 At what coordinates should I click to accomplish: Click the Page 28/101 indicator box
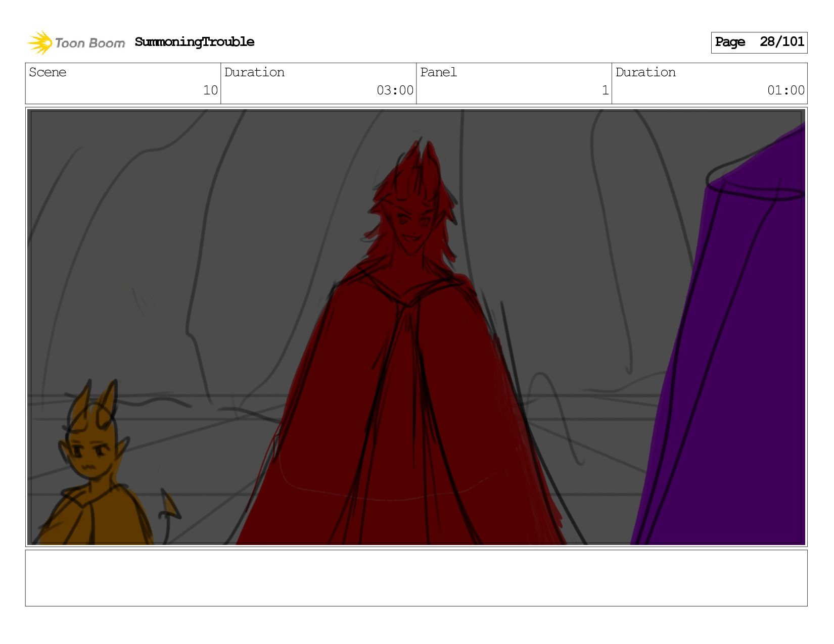point(759,42)
